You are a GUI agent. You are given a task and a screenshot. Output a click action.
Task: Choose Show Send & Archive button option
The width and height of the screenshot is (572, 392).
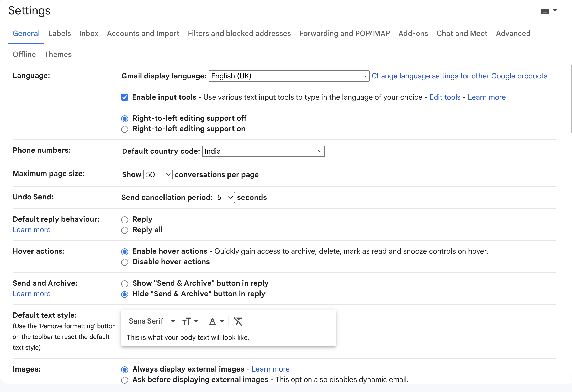point(125,284)
